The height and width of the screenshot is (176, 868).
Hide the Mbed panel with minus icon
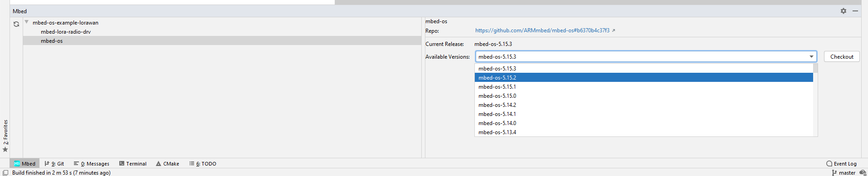click(855, 11)
